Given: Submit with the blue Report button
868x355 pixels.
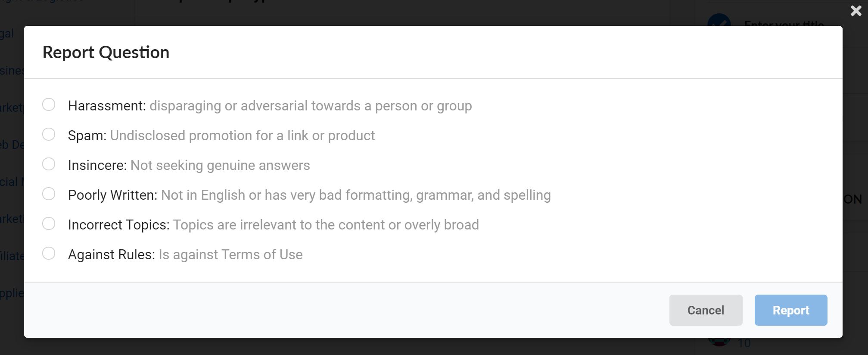Looking at the screenshot, I should [x=790, y=310].
